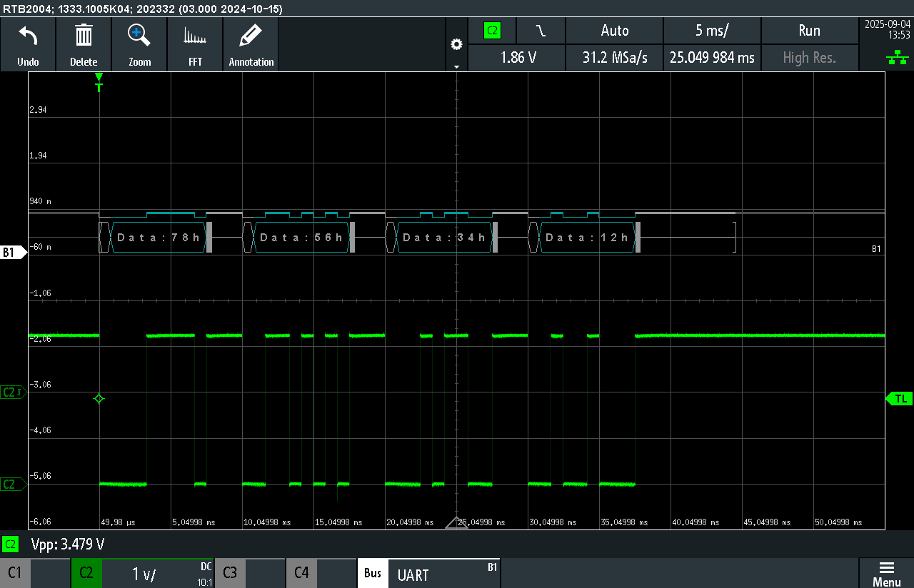914x588 pixels.
Task: Activate the Zoom magnifier tool
Action: tap(139, 44)
